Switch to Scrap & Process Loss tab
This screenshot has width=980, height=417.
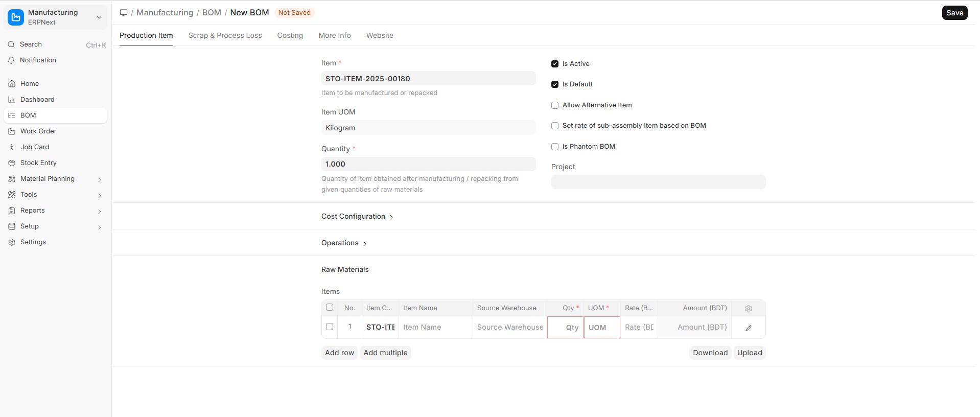click(x=225, y=35)
